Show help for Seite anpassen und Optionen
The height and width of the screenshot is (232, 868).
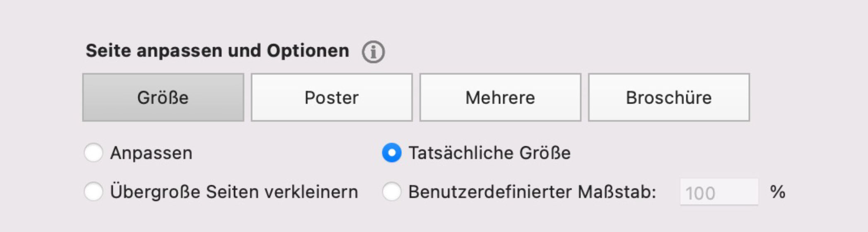[x=373, y=52]
